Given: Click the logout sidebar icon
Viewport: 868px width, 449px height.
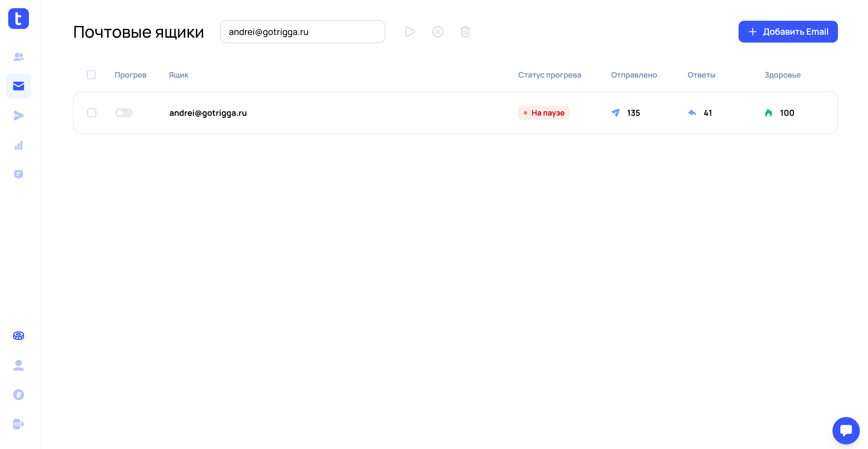Looking at the screenshot, I should [19, 424].
